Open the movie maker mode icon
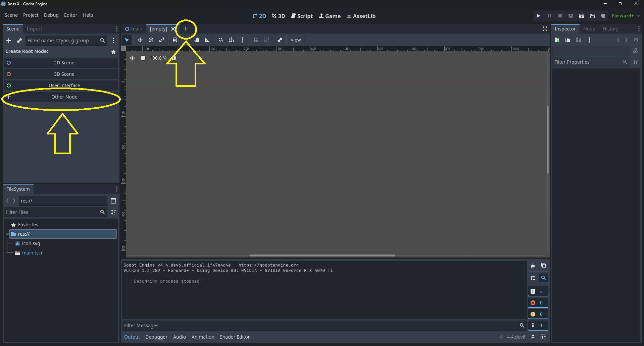 pos(603,16)
